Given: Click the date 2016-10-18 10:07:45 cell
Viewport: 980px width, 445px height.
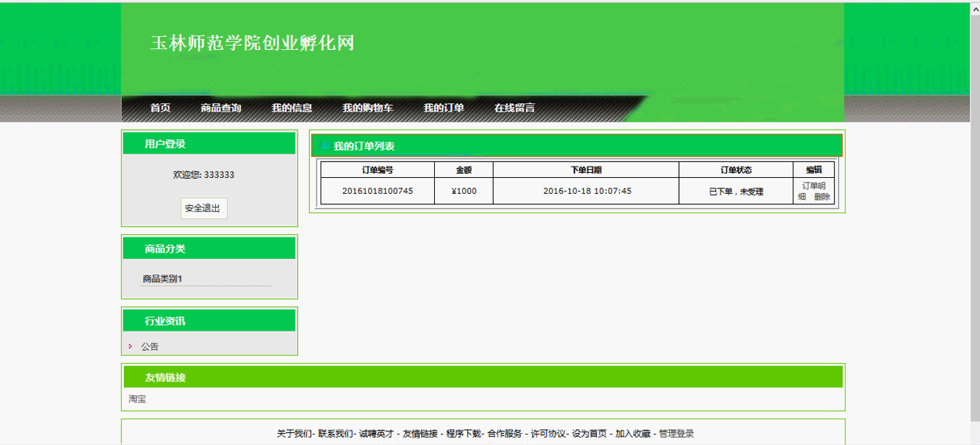Looking at the screenshot, I should click(x=586, y=191).
